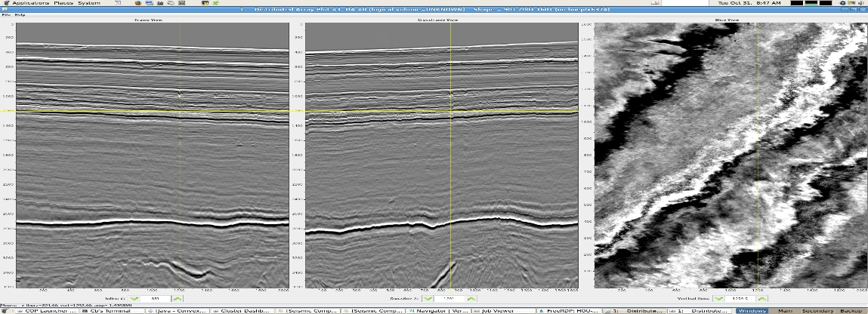The width and height of the screenshot is (868, 314).
Task: Step down the Vertical time value
Action: (x=718, y=298)
